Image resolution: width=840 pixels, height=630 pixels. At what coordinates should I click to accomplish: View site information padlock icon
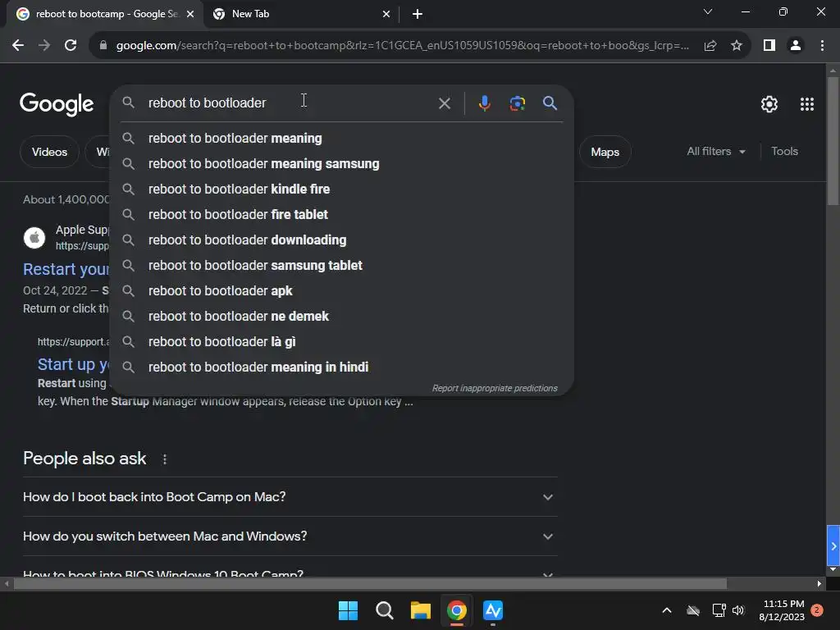(x=103, y=46)
